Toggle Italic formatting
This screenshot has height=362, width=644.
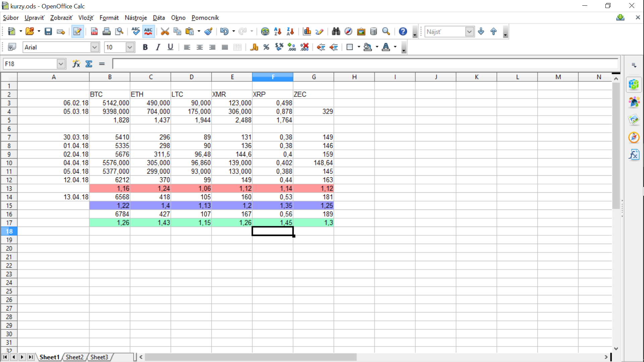[158, 47]
